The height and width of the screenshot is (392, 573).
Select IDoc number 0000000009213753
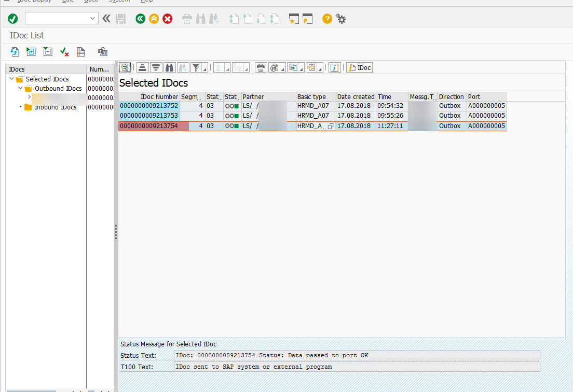coord(149,116)
